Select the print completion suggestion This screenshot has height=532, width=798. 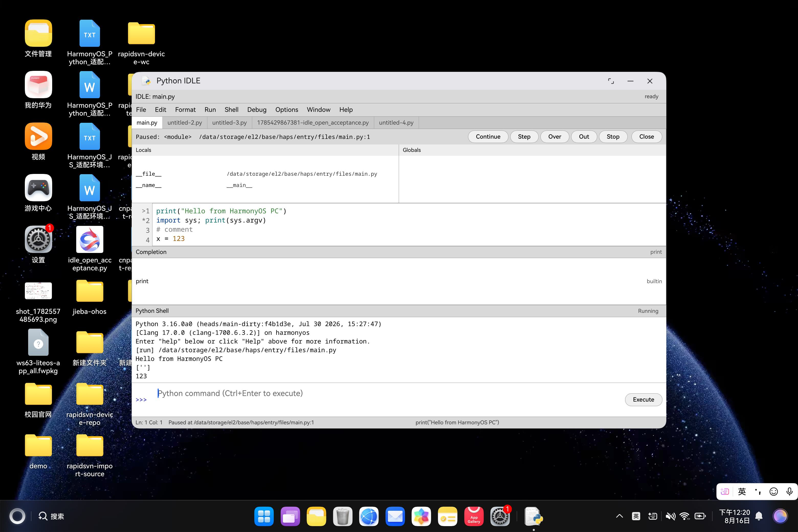point(399,281)
